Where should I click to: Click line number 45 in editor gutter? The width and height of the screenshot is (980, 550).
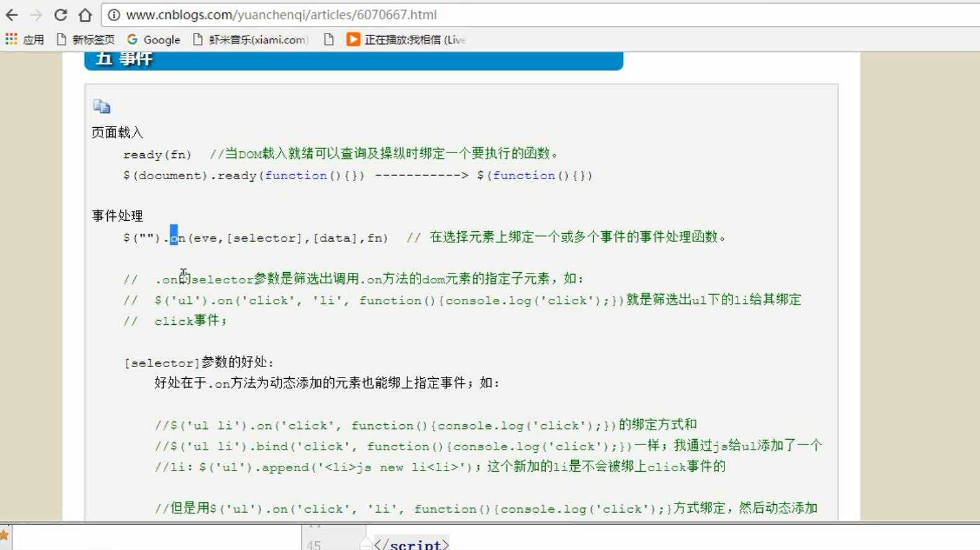coord(313,545)
